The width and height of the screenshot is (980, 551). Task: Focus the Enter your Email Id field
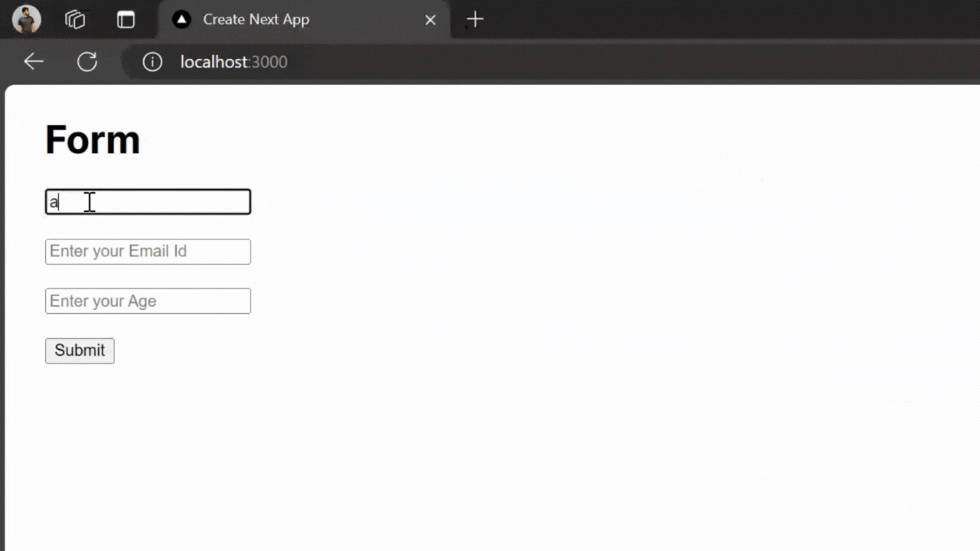click(148, 251)
